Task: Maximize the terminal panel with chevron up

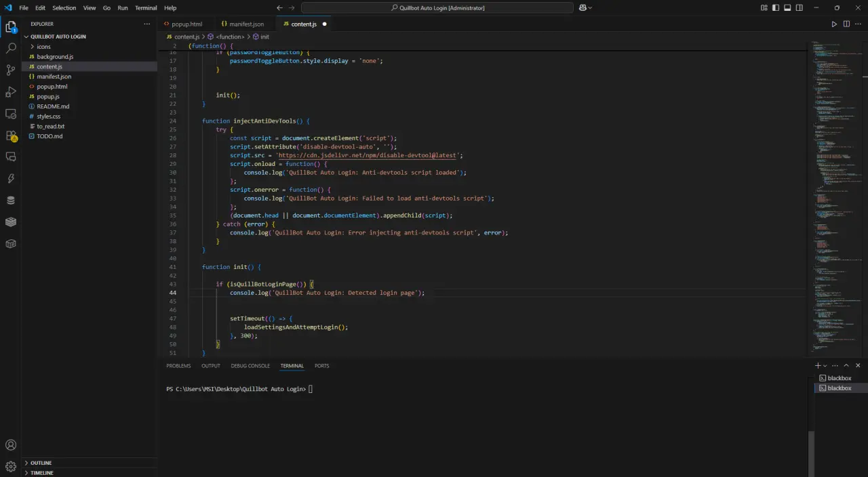Action: (x=846, y=365)
